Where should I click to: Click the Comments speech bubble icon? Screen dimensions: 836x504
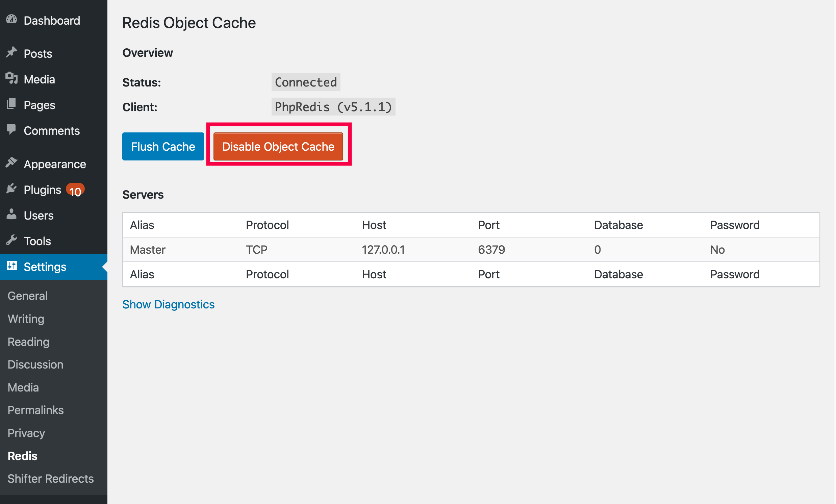click(x=11, y=130)
